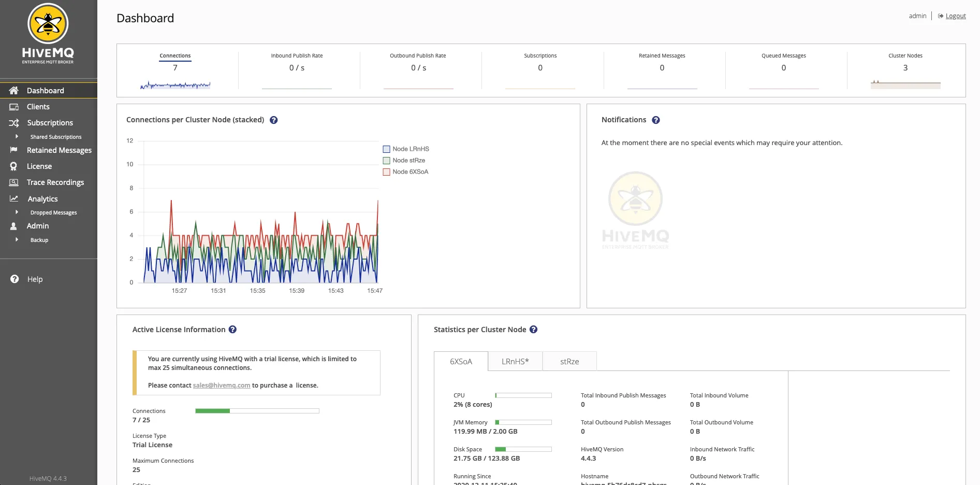Click 'HiveMQ 4.4.3' footer version text

point(48,479)
